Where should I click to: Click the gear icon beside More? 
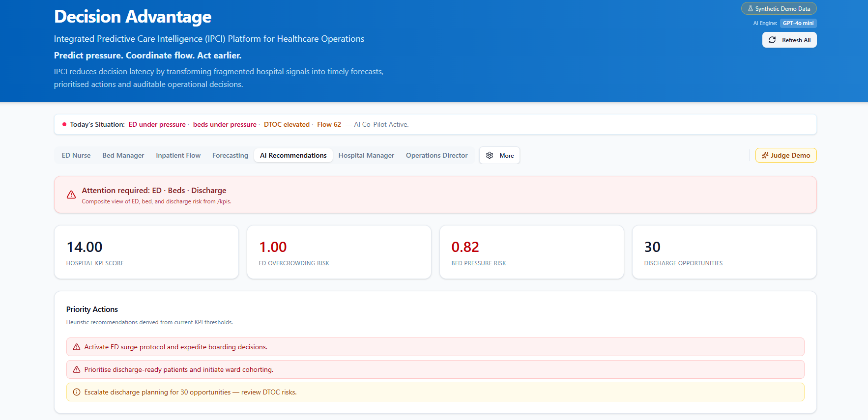coord(490,155)
